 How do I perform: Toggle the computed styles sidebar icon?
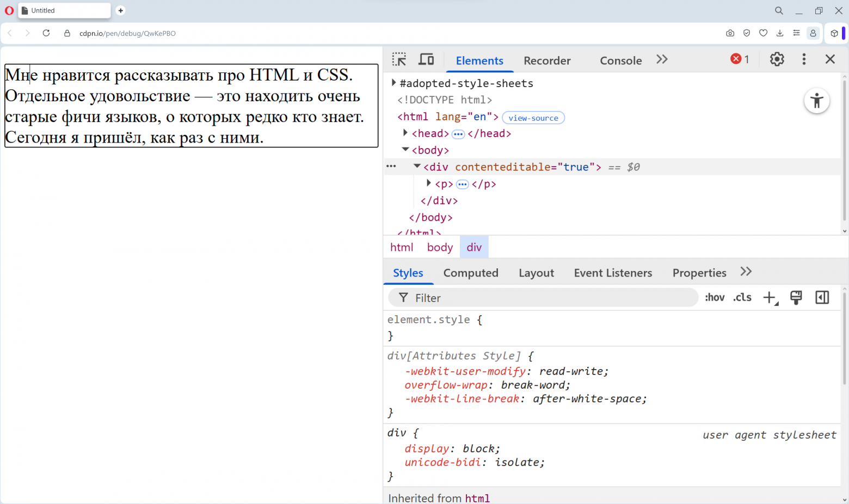822,298
